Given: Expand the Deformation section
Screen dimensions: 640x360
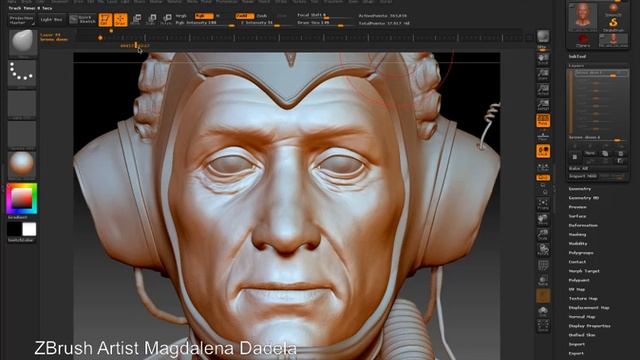Looking at the screenshot, I should click(583, 225).
